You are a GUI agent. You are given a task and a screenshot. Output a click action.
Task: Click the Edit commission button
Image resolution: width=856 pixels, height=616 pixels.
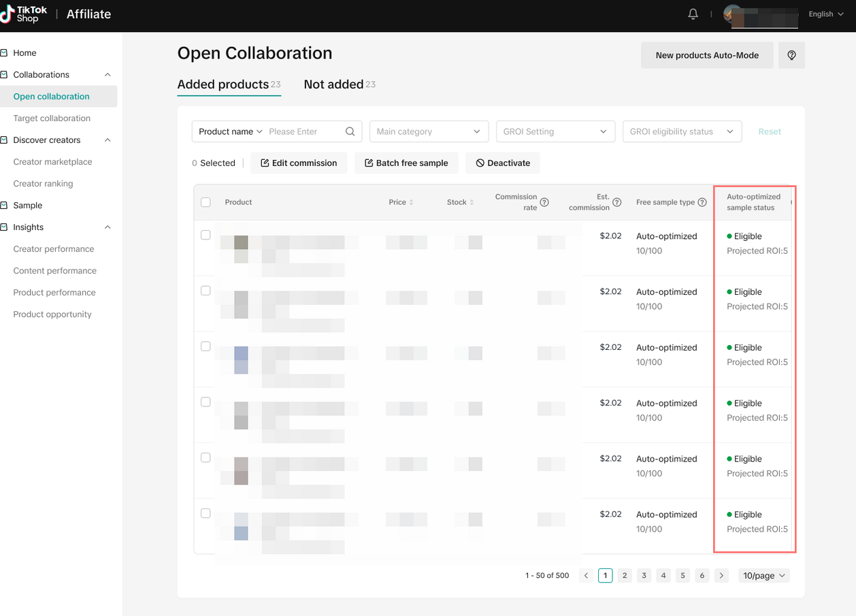(x=299, y=163)
